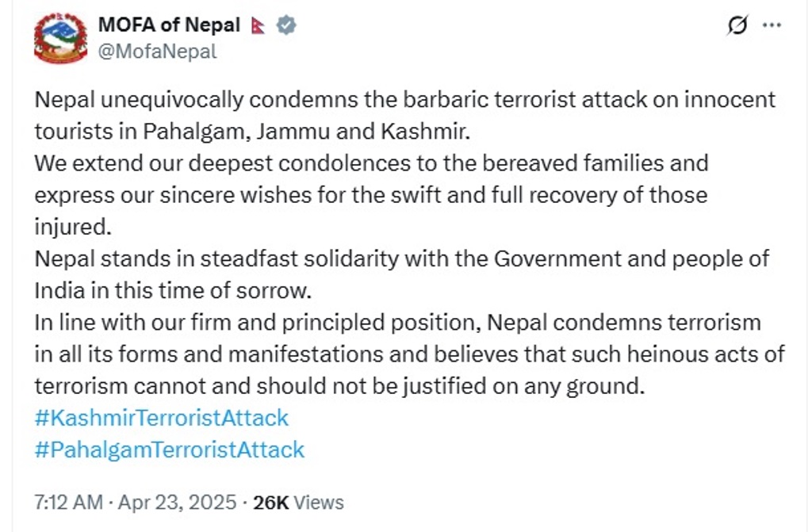Click the 7:12 AM timestamp
Viewport: 812px width, 532px height.
pyautogui.click(x=68, y=503)
